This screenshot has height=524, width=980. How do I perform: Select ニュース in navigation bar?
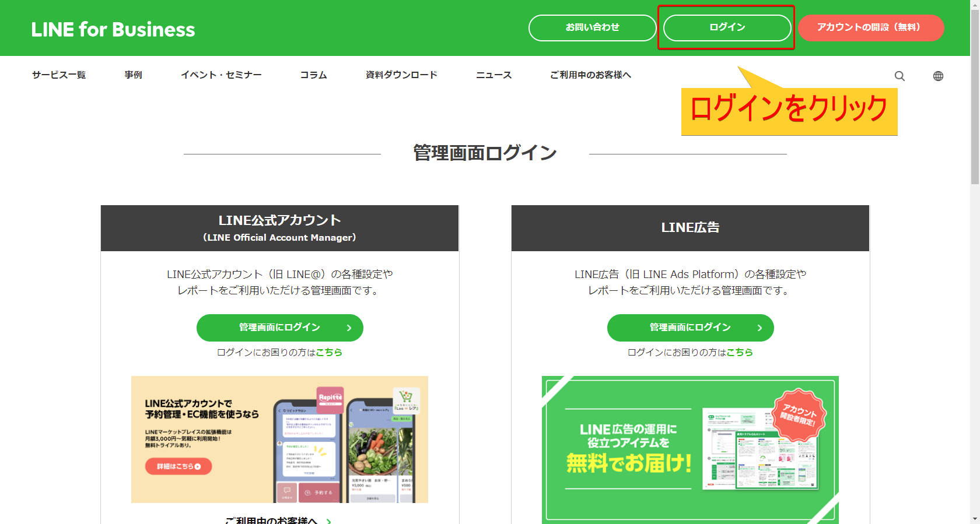(494, 75)
